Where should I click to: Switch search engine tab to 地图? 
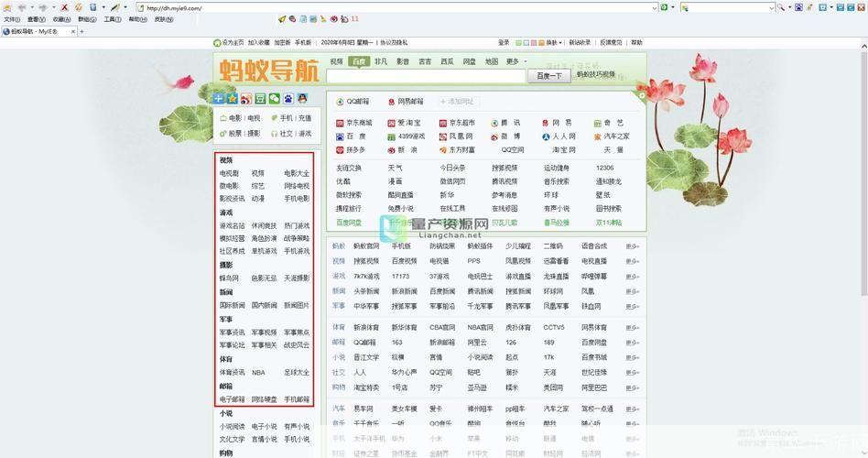pos(492,61)
